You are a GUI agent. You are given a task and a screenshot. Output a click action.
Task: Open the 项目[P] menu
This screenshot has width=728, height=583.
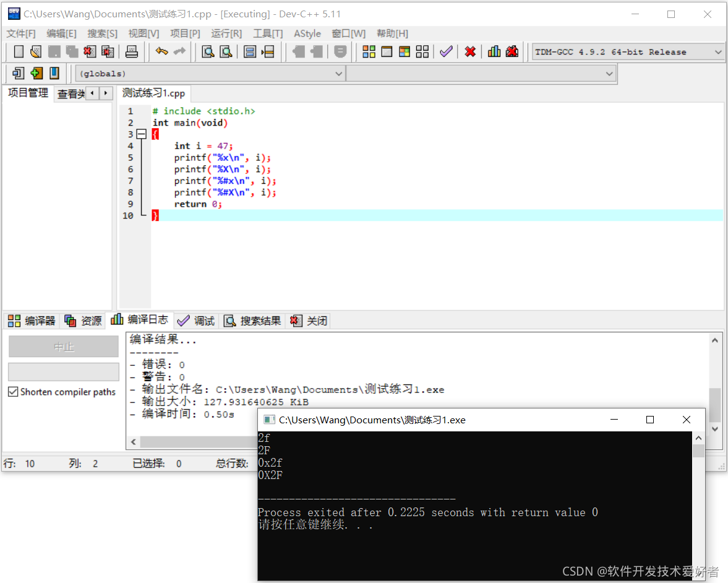click(185, 33)
